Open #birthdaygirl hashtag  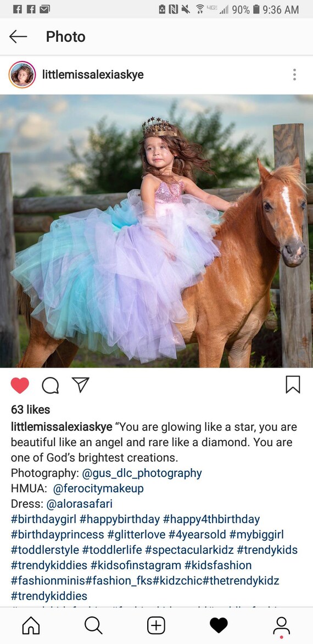43,519
